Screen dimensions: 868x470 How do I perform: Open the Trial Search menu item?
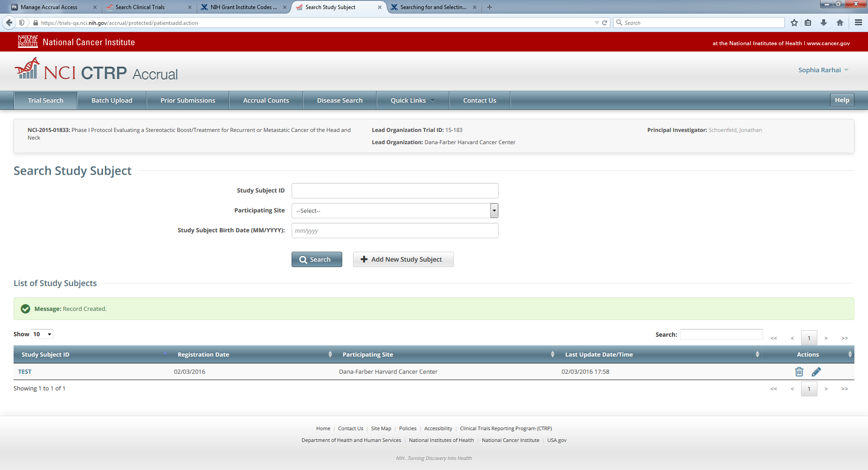click(x=46, y=100)
